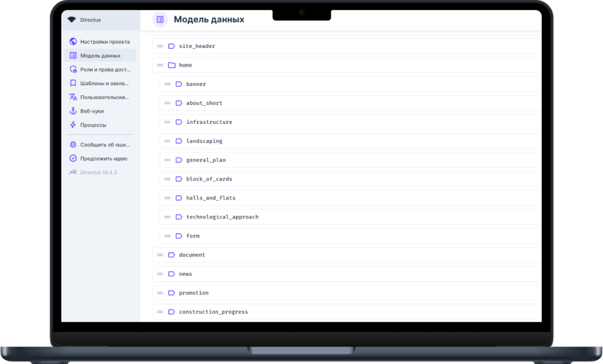
Task: Open Настройки проекта globe icon
Action: click(73, 41)
